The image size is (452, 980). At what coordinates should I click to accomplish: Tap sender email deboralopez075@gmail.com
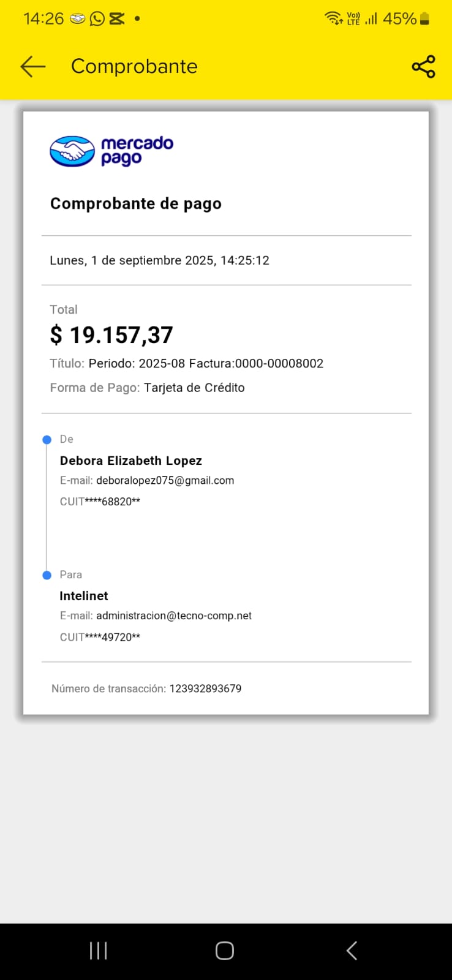[x=165, y=481]
